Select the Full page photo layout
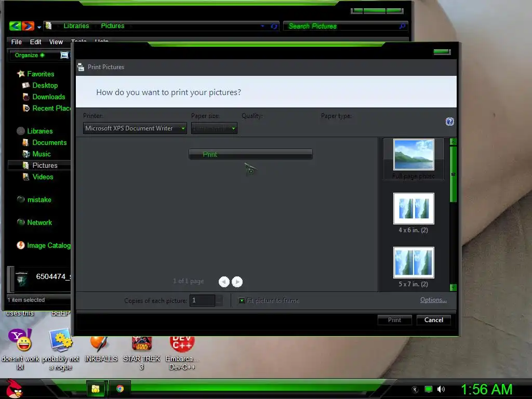 point(414,159)
